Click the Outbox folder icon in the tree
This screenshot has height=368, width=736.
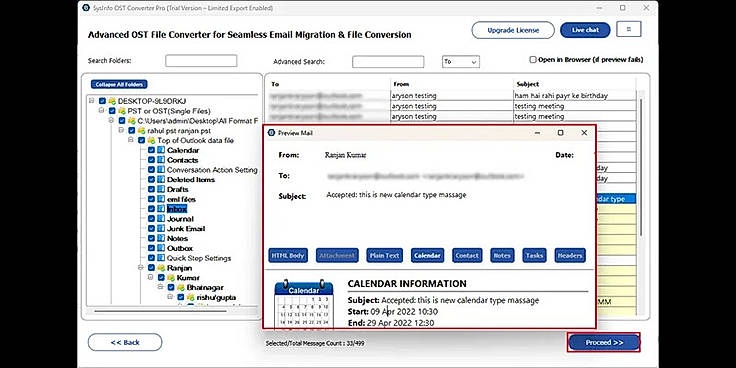(161, 249)
